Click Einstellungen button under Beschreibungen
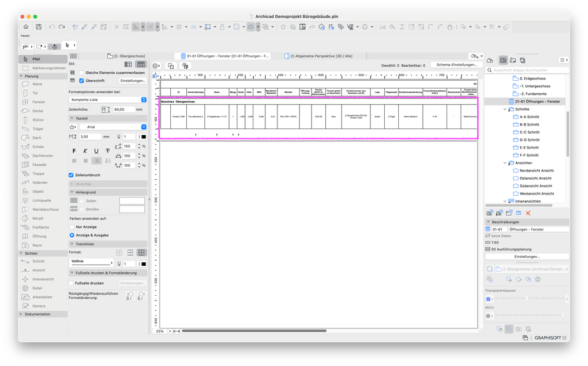The width and height of the screenshot is (588, 366). [x=527, y=256]
